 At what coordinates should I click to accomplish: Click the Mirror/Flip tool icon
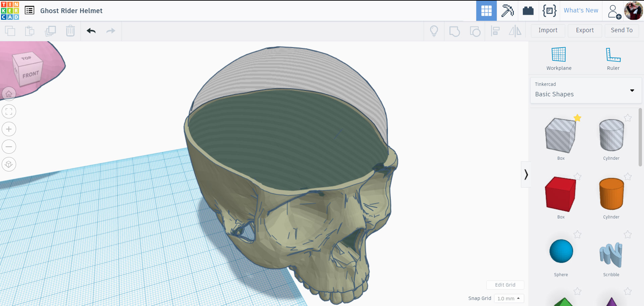pos(515,31)
